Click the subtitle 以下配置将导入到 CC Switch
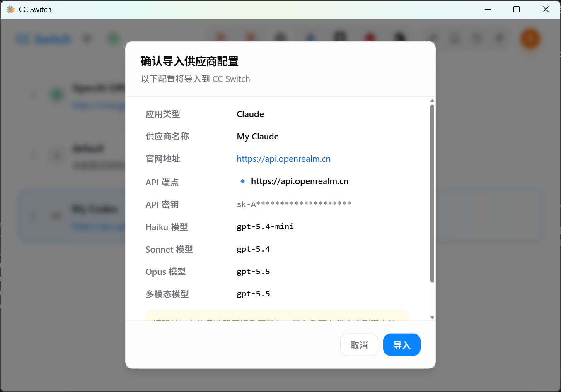This screenshot has height=392, width=561. [195, 79]
